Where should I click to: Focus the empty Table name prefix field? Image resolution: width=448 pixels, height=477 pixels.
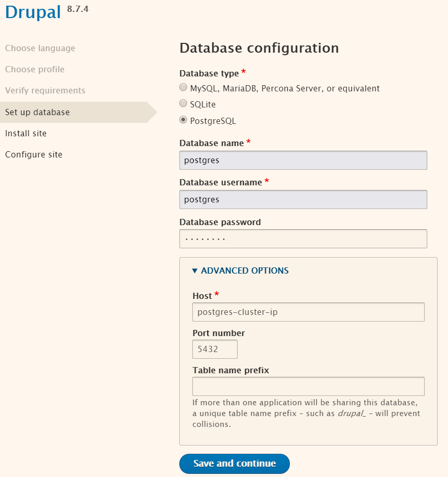tap(308, 386)
